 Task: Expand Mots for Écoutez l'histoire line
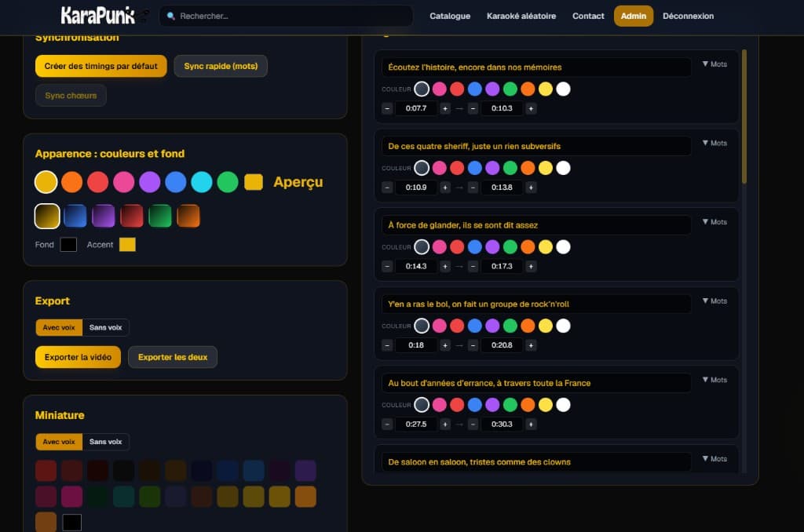pyautogui.click(x=714, y=64)
